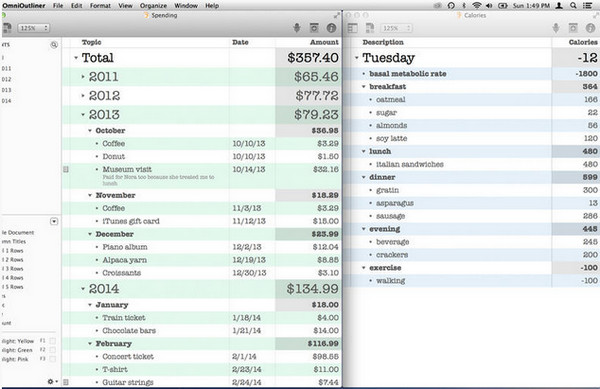Collapse the October group
Viewport: 600px width, 389px height.
click(x=90, y=130)
